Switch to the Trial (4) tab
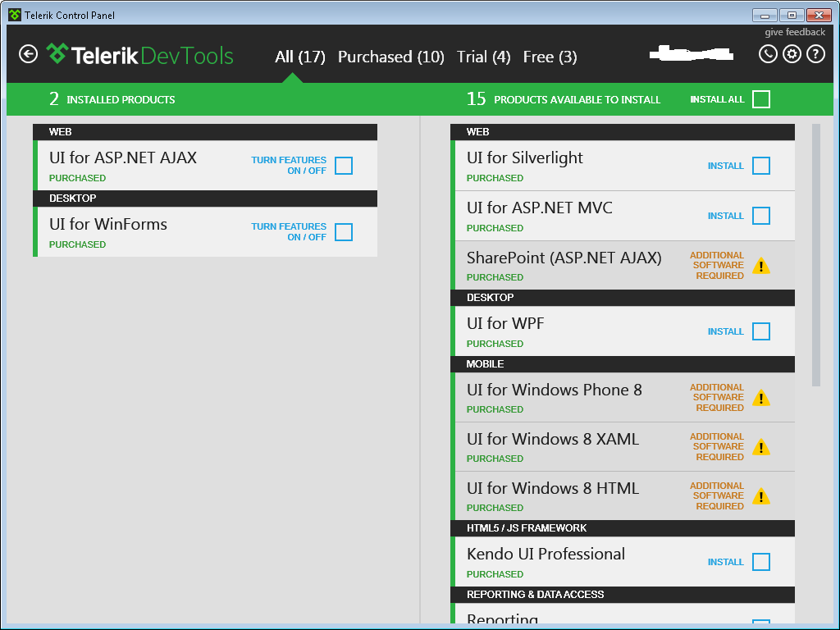 (484, 57)
